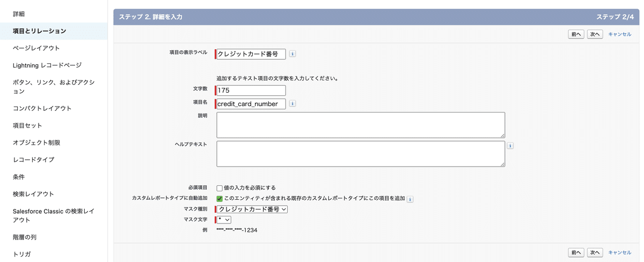The width and height of the screenshot is (644, 262).
Task: Open レコードタイプ in the sidebar
Action: (33, 160)
